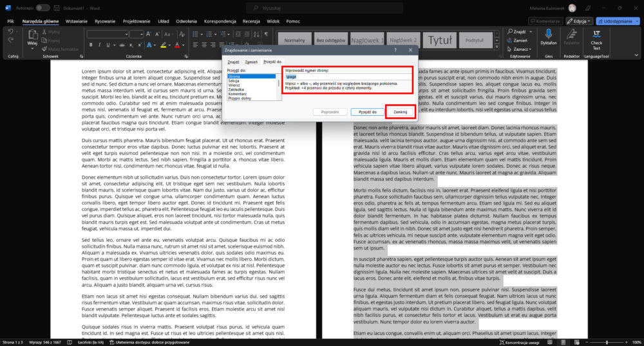The image size is (644, 346).
Task: Click the multilevel list icon
Action: pyautogui.click(x=223, y=34)
